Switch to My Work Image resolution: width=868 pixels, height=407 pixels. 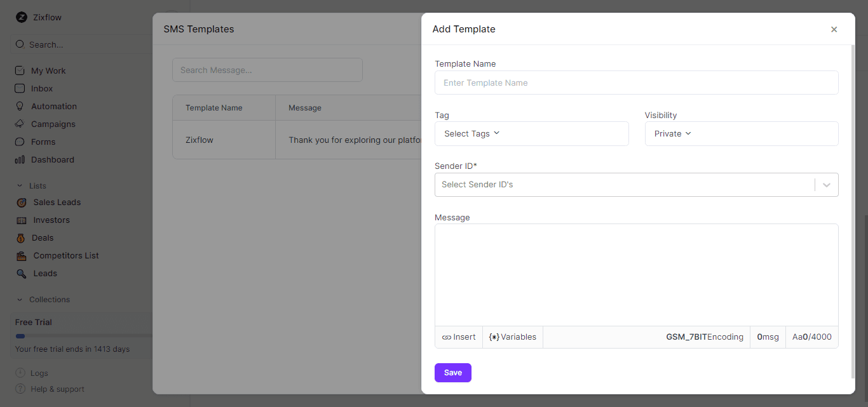[x=20, y=70]
